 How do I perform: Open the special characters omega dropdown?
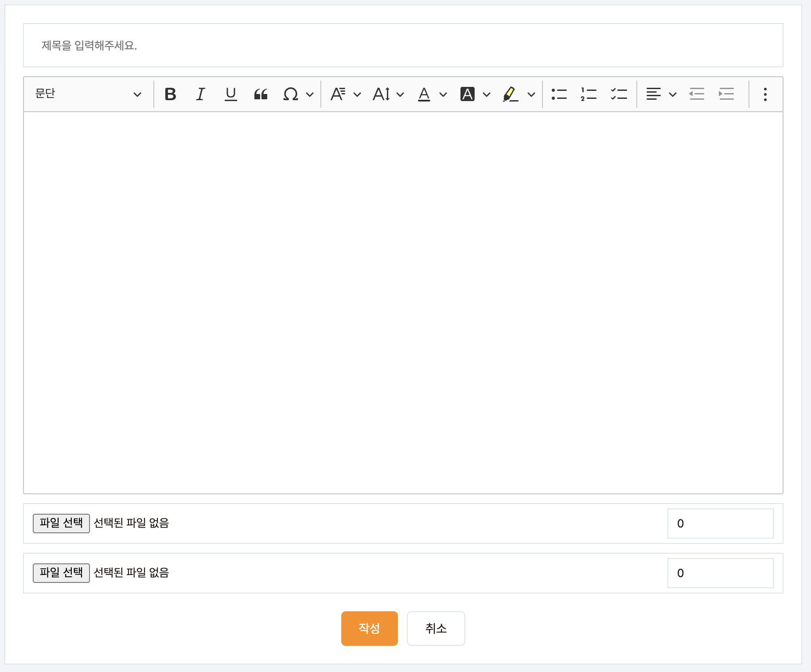[x=298, y=94]
